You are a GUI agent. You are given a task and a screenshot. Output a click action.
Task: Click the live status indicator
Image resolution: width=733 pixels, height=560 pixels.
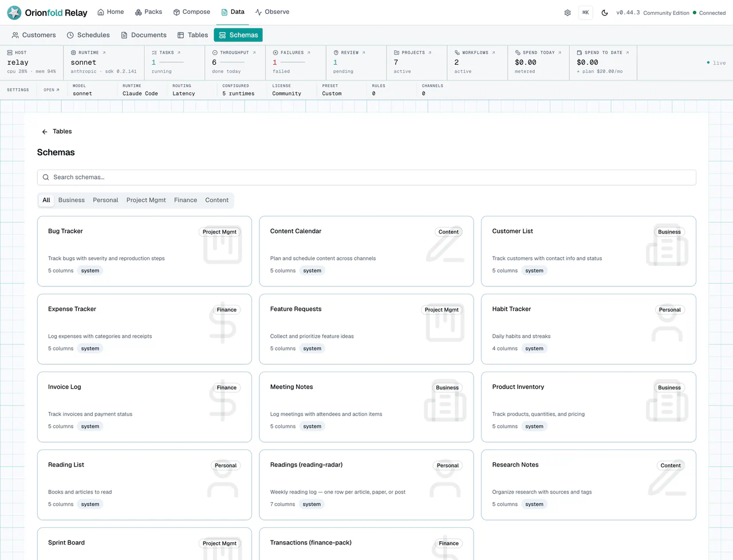click(x=716, y=63)
